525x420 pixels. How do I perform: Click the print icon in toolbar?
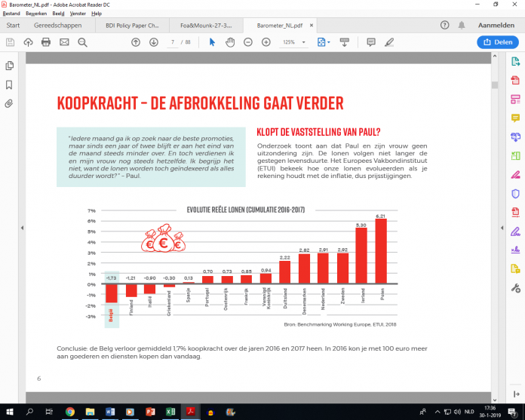point(46,42)
